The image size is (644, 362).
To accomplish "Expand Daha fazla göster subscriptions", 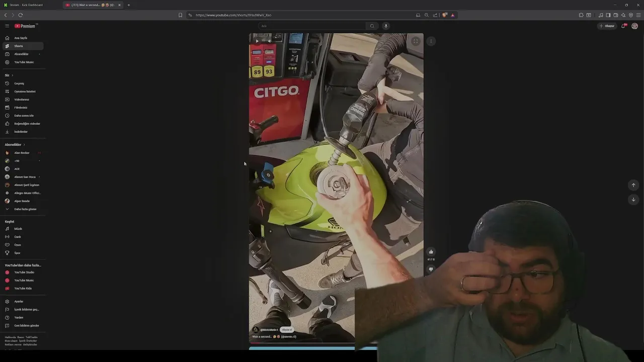I will point(23,209).
